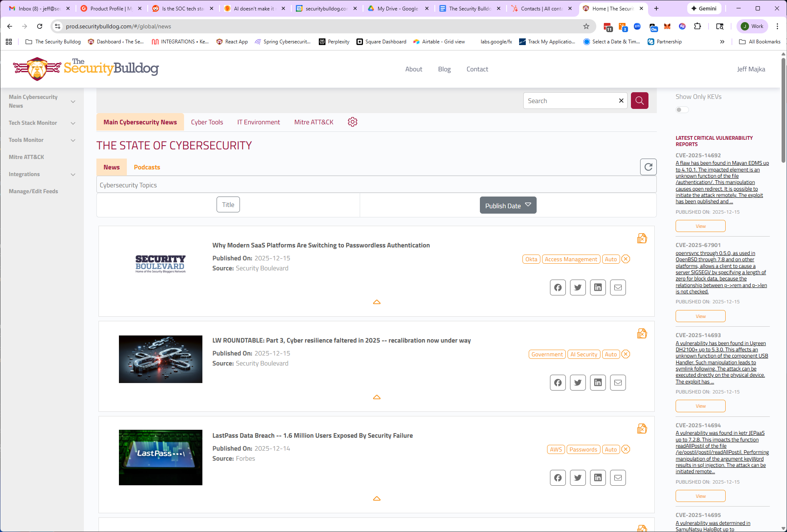View CVE-2025-14694 vulnerability report

pos(700,496)
